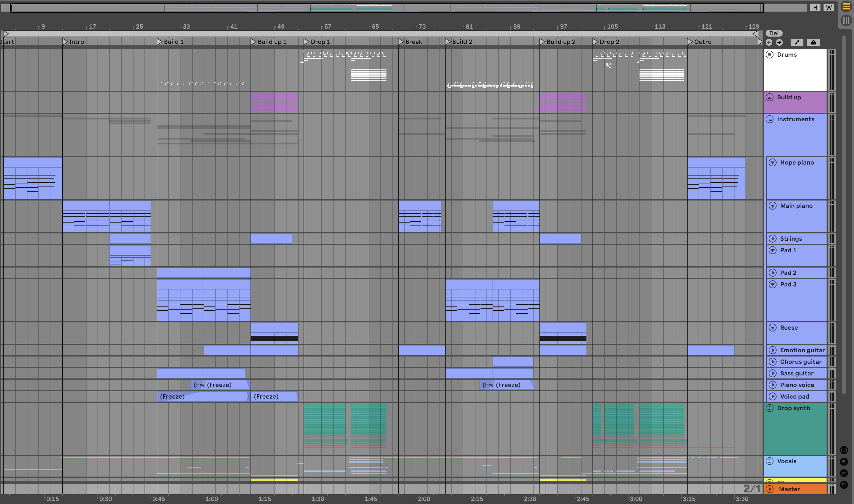Click the lock envelopes icon
This screenshot has height=504, width=854.
pyautogui.click(x=813, y=42)
